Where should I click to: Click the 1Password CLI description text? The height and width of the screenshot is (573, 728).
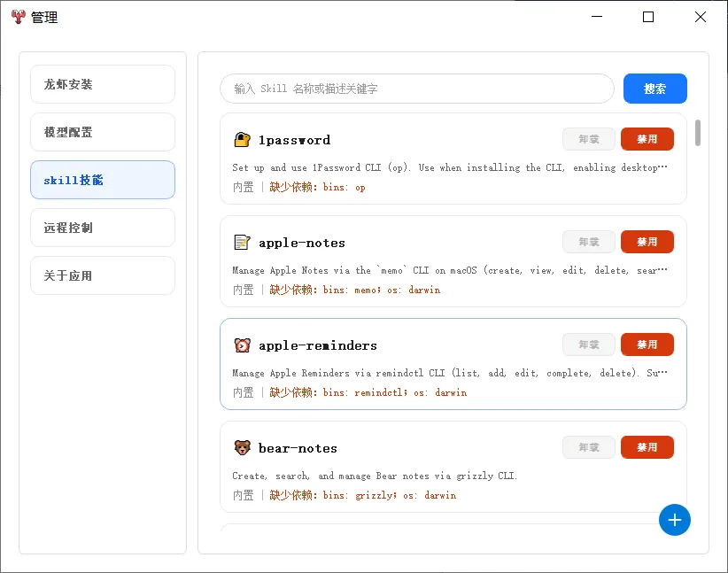click(449, 167)
